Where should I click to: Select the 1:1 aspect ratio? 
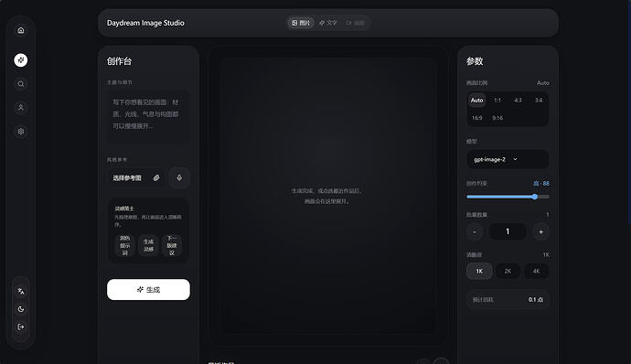(497, 101)
